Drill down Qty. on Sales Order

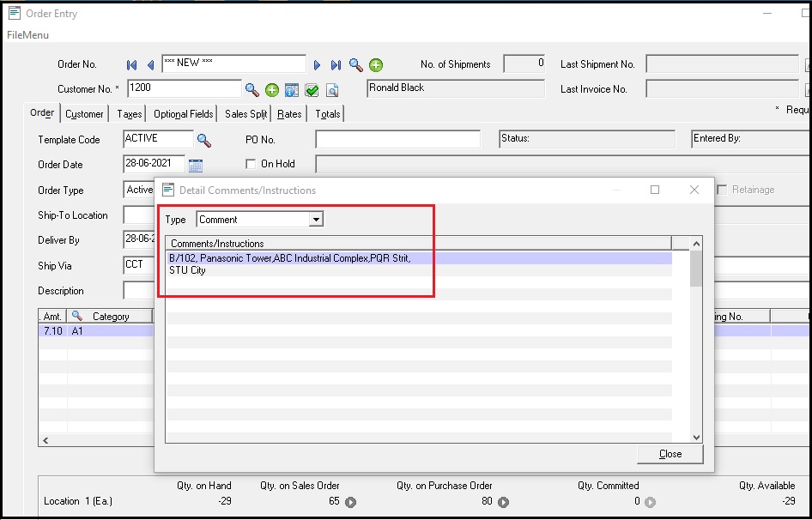pyautogui.click(x=350, y=502)
